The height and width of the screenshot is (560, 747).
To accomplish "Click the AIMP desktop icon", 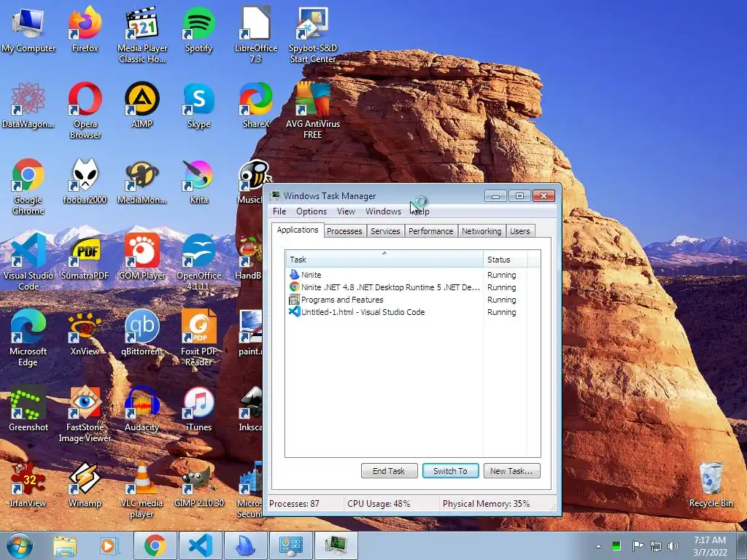I will click(142, 106).
